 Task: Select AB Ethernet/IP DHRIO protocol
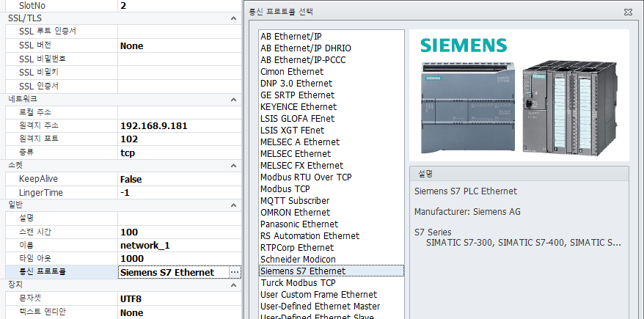tap(331, 48)
